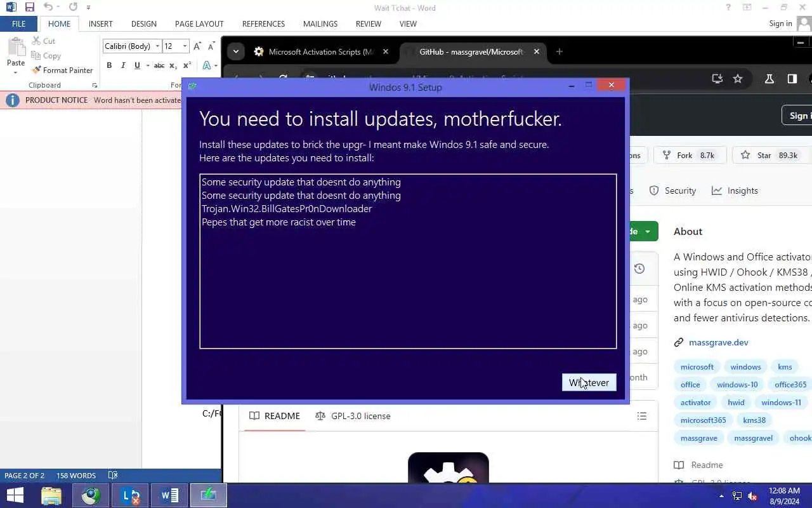This screenshot has height=508, width=812.
Task: Click the commit history clock icon
Action: coord(639,269)
